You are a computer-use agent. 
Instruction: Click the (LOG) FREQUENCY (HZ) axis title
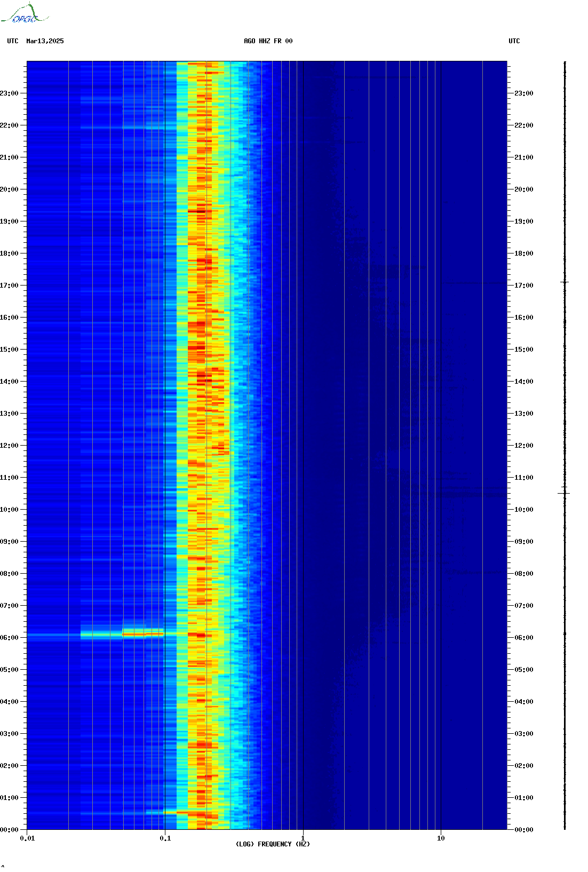[x=273, y=844]
